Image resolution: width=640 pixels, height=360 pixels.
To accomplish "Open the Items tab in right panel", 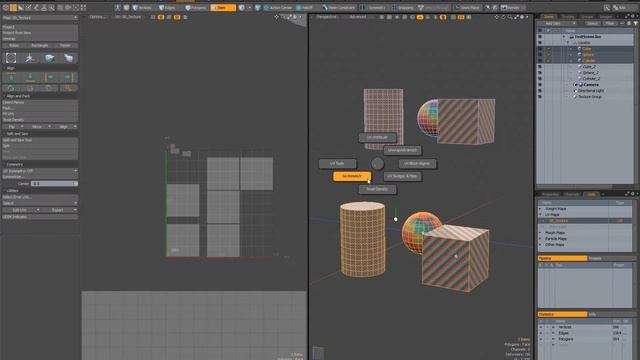I will (549, 17).
